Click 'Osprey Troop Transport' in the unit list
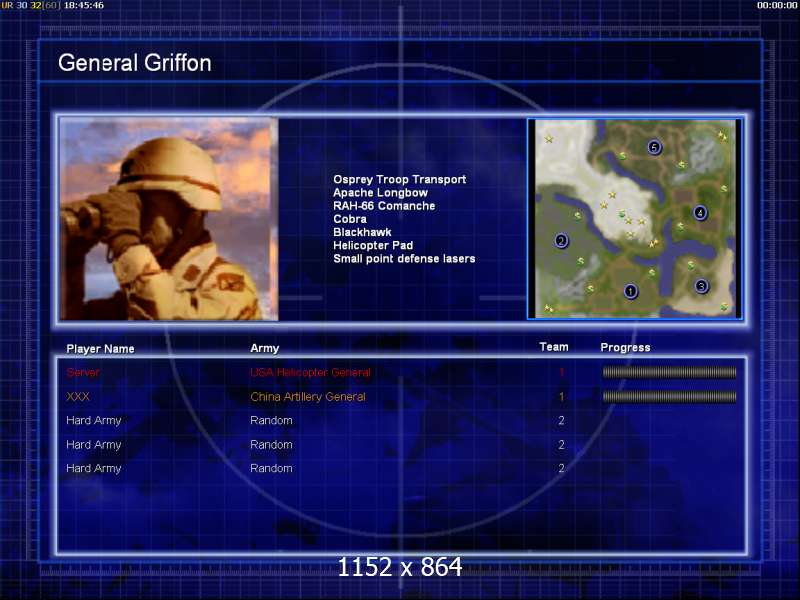Viewport: 800px width, 600px height. (399, 180)
